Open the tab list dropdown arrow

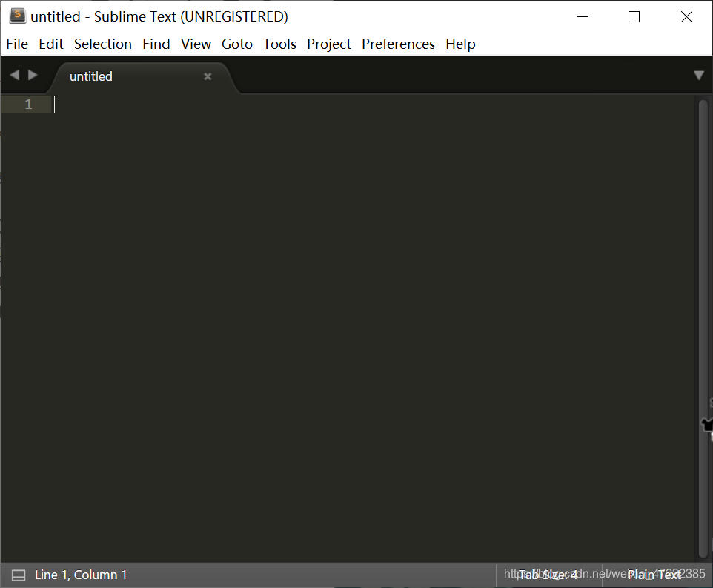(x=699, y=76)
